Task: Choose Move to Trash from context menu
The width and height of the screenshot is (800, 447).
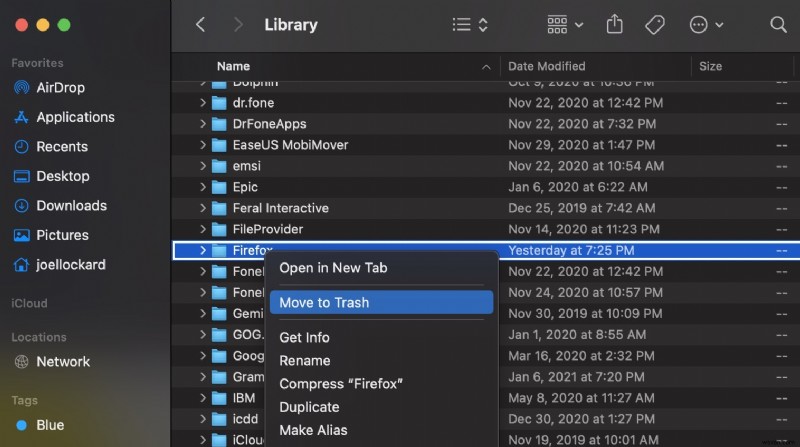Action: (x=324, y=302)
